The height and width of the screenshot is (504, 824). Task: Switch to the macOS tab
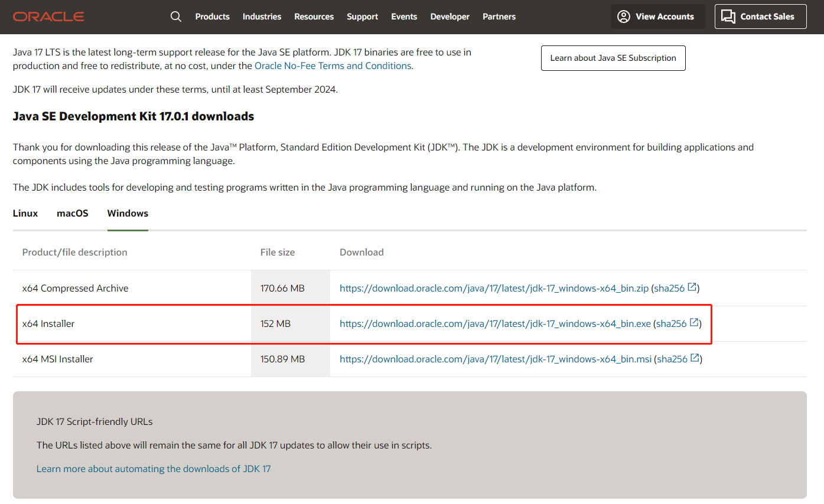[72, 213]
